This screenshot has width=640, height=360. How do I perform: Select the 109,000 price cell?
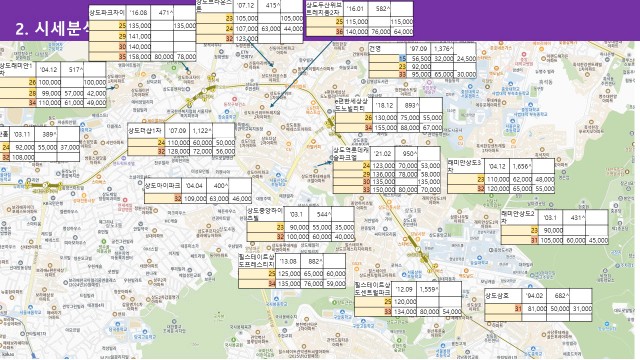pos(195,199)
